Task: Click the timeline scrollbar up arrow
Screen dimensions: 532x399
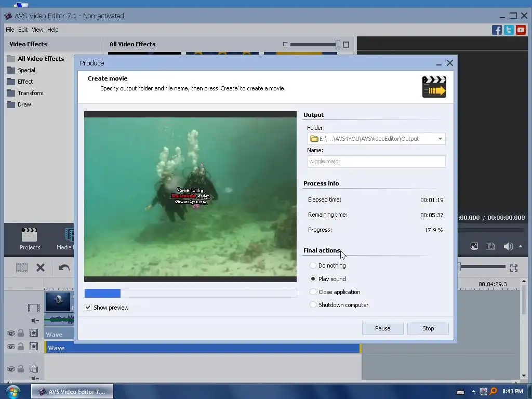Action: point(524,281)
